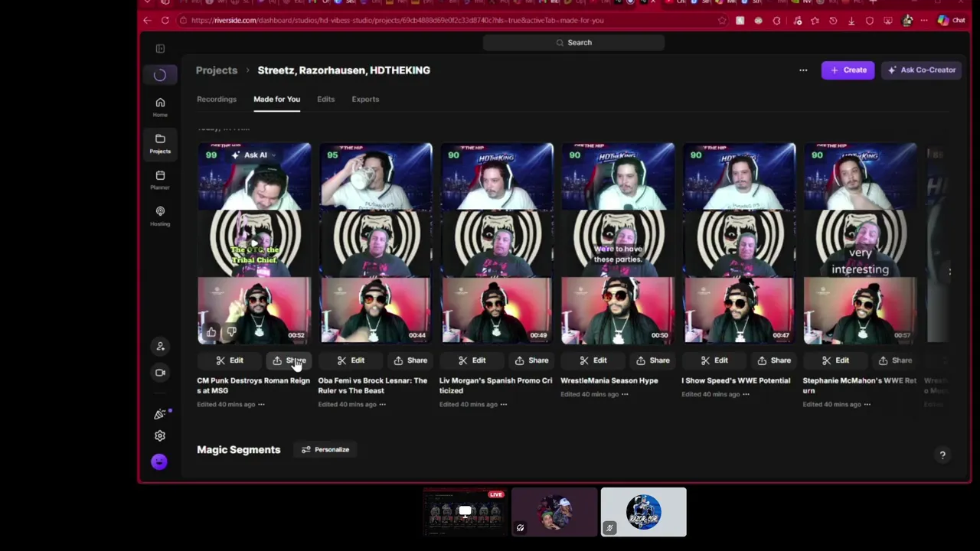Click Personalize next to Magic Segments
980x551 pixels.
[x=325, y=450]
